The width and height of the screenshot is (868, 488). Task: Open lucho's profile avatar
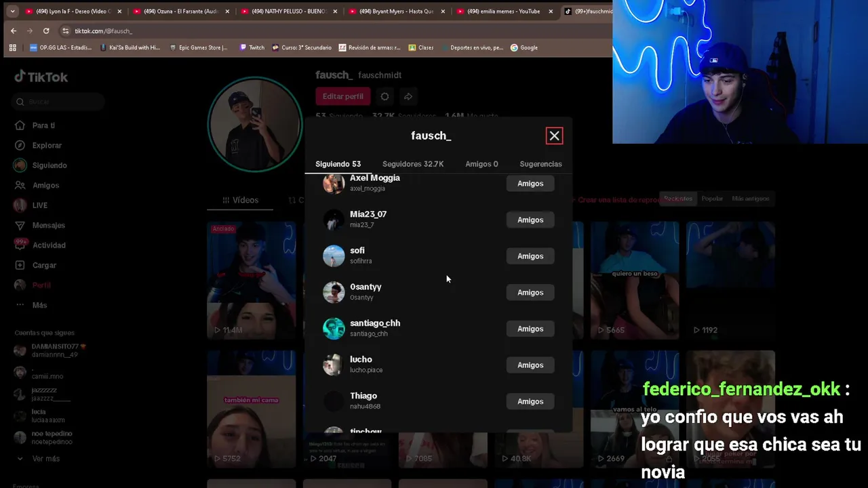tap(333, 365)
